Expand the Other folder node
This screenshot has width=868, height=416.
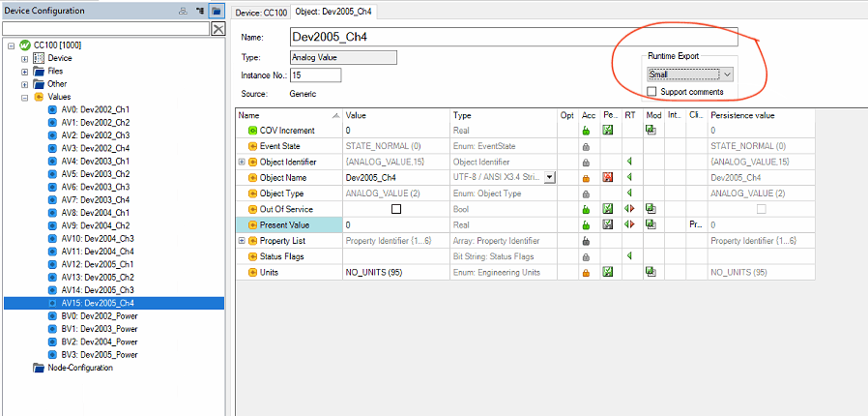24,84
